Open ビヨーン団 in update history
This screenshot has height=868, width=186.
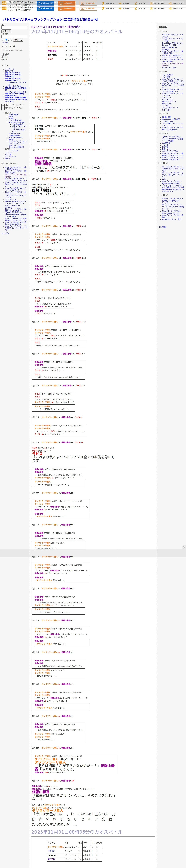166,110
